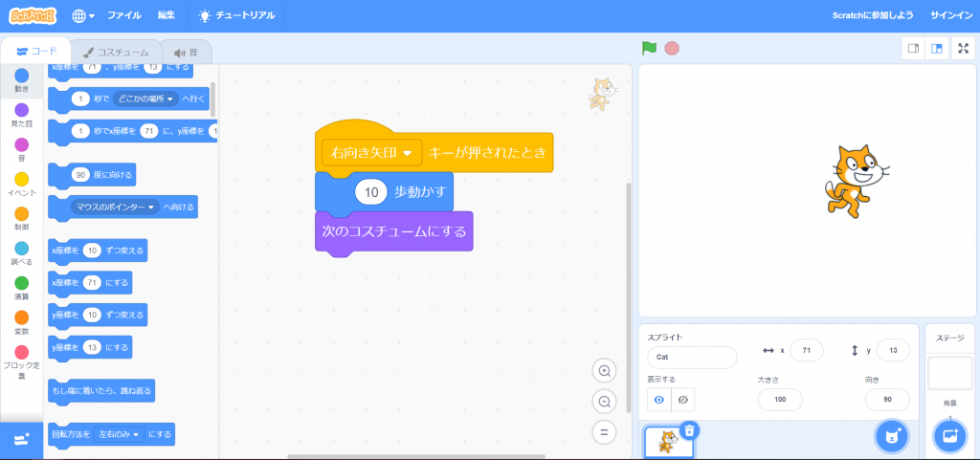Show the sprite using the eye icon
980x460 pixels.
click(x=658, y=400)
